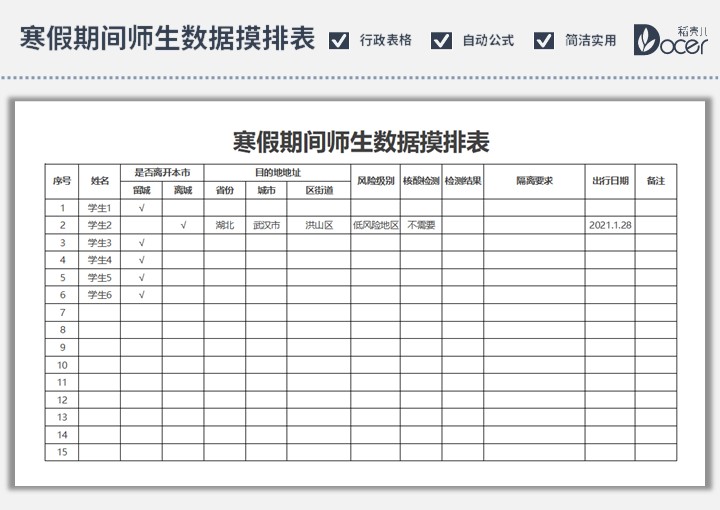
Task: Click the 留城 check mark for 学生6
Action: pos(141,295)
